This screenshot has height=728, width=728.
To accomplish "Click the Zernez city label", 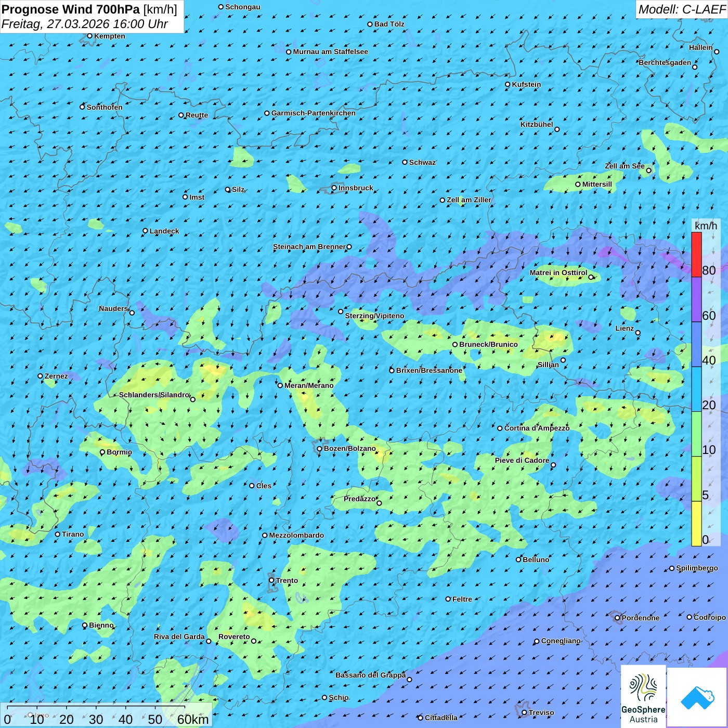I will point(56,376).
